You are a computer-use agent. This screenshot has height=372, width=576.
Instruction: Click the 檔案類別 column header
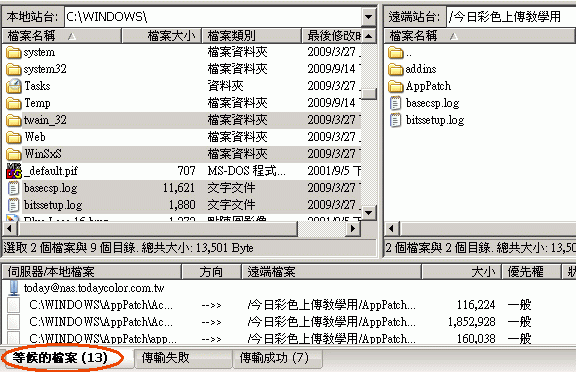[x=252, y=36]
